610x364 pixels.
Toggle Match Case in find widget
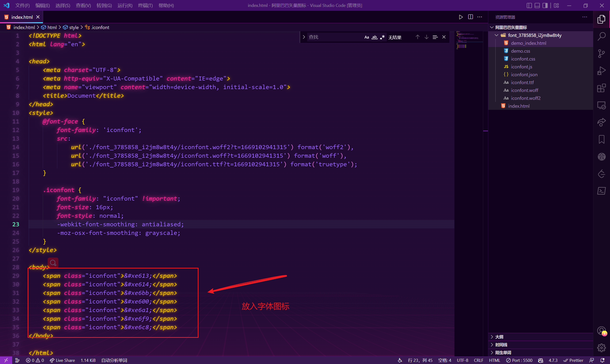[x=366, y=37]
